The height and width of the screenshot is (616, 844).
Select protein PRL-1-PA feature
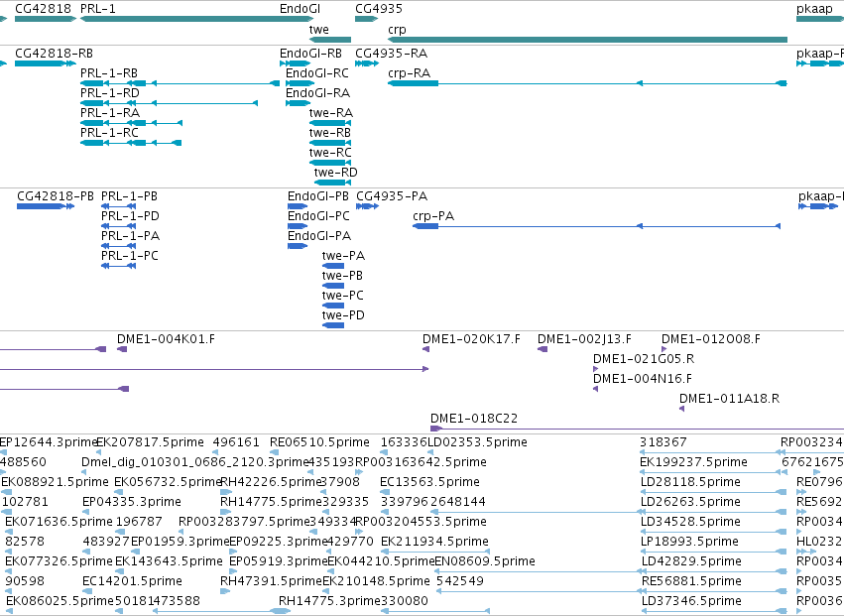point(118,246)
